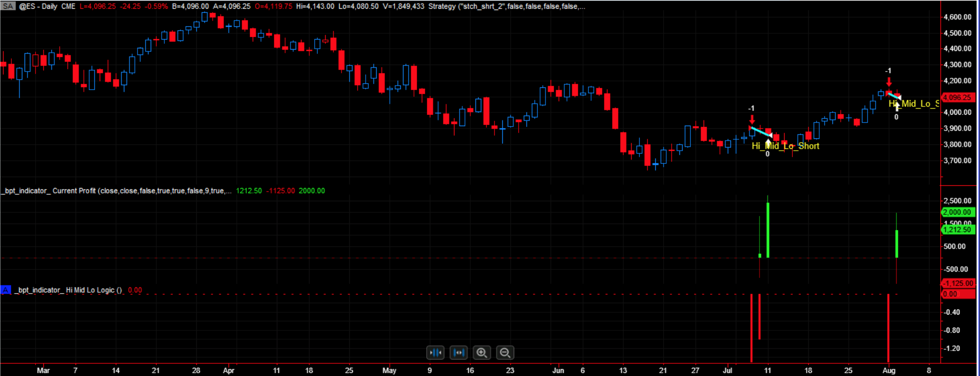Click the 4,600.00 price axis label
Viewport: 980px width, 376px height.
pos(958,17)
